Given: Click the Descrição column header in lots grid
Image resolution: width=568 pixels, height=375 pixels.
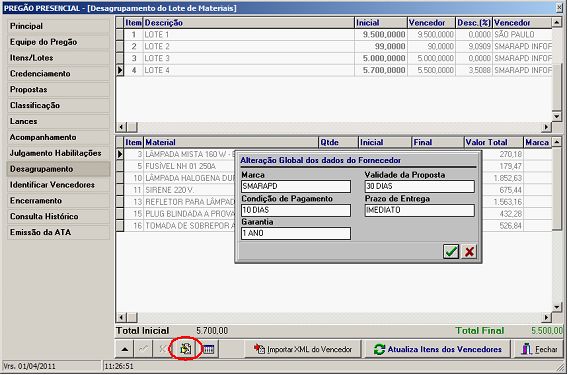Looking at the screenshot, I should (249, 23).
